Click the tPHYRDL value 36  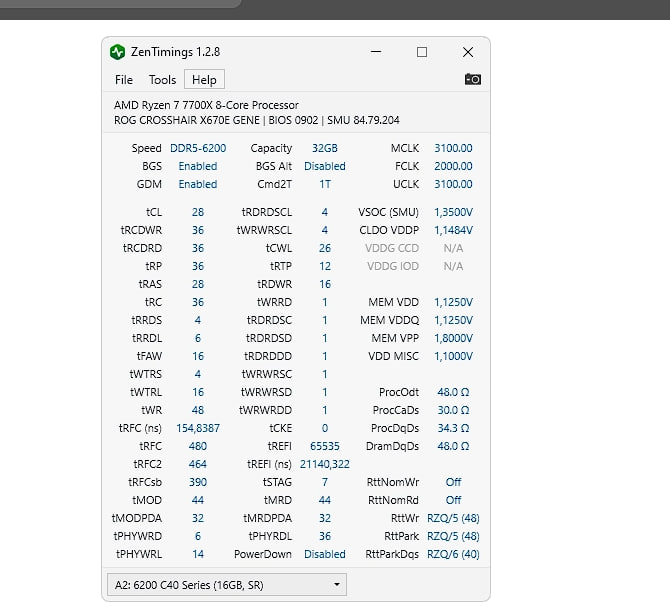click(x=325, y=536)
